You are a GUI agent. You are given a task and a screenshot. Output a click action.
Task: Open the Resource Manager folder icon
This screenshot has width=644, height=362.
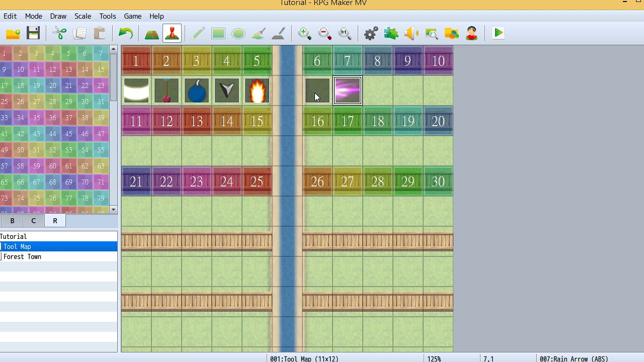(x=451, y=34)
